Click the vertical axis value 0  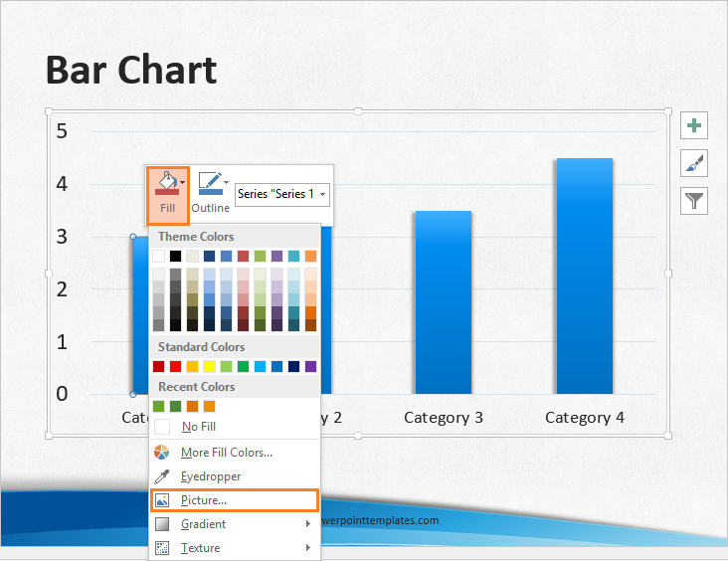(x=62, y=394)
